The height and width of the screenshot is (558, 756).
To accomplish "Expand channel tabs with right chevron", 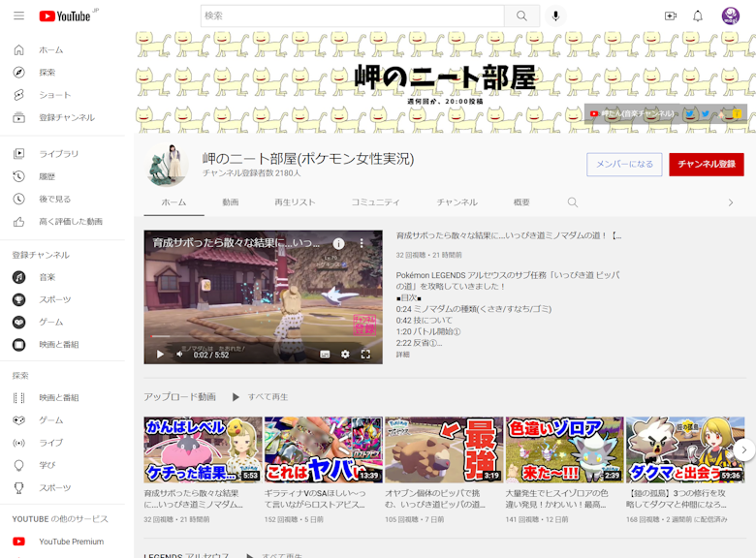I will click(x=731, y=202).
